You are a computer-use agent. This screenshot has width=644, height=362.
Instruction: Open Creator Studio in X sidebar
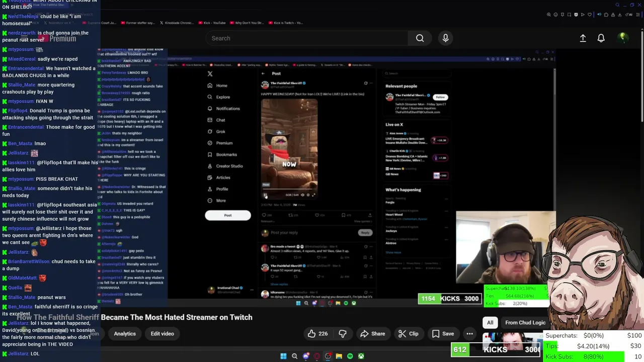[x=225, y=166]
